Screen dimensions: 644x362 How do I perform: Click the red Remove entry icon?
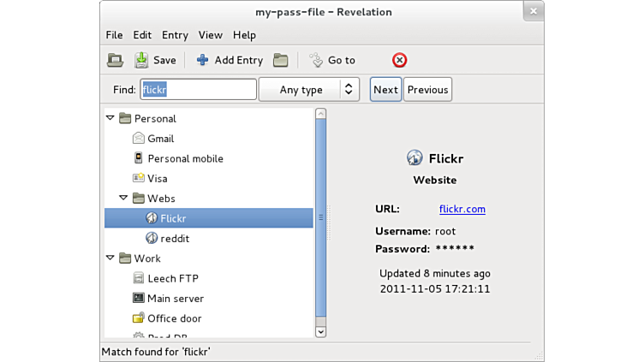click(399, 60)
